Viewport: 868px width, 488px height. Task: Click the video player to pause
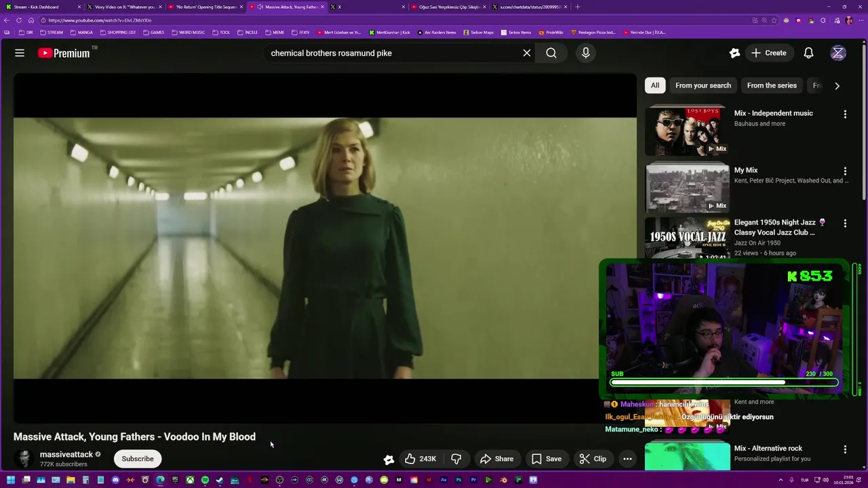click(x=325, y=248)
